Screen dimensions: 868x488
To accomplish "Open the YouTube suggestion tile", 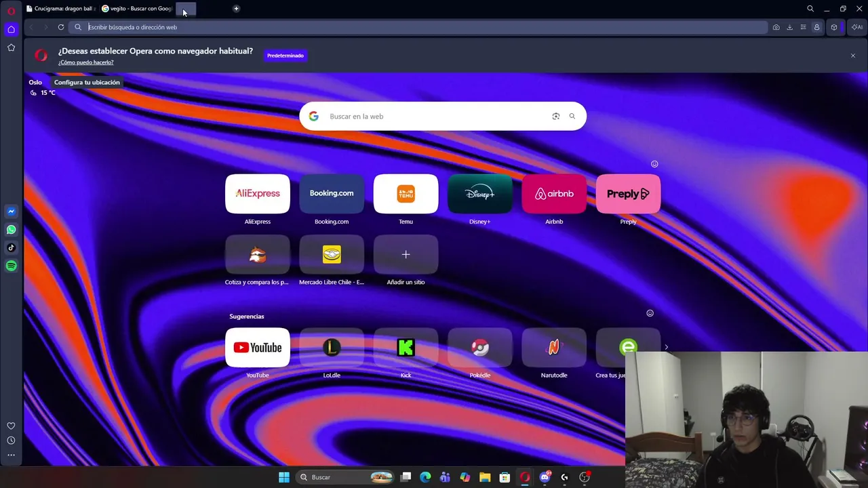I will tap(258, 348).
